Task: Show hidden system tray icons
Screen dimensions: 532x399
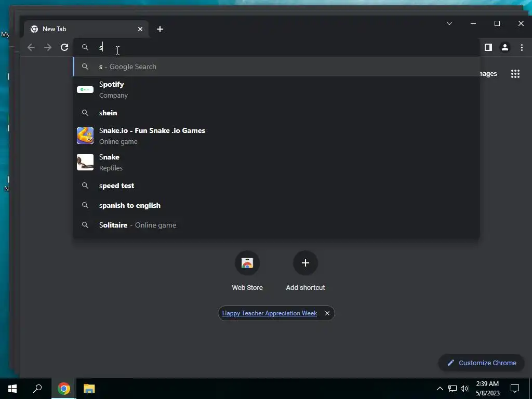Action: pos(440,389)
